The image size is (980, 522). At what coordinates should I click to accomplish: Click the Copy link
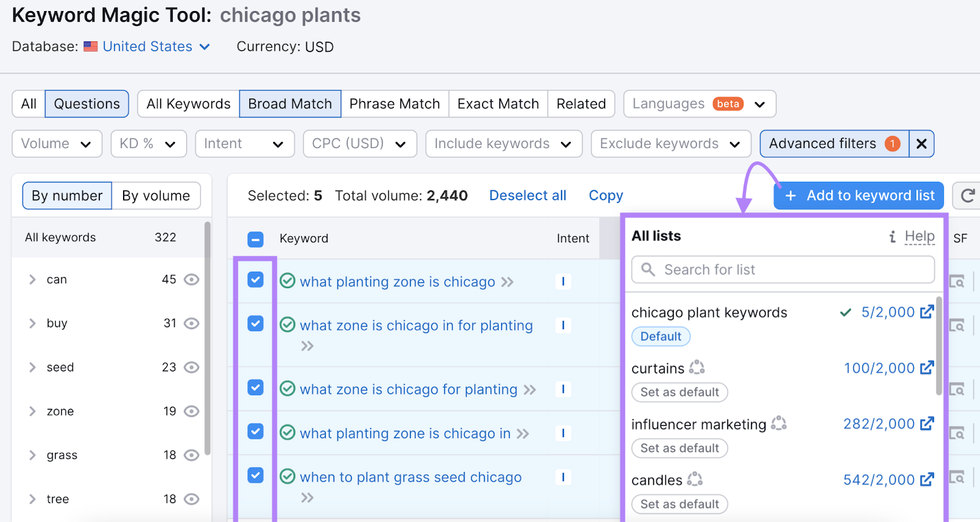[x=606, y=196]
